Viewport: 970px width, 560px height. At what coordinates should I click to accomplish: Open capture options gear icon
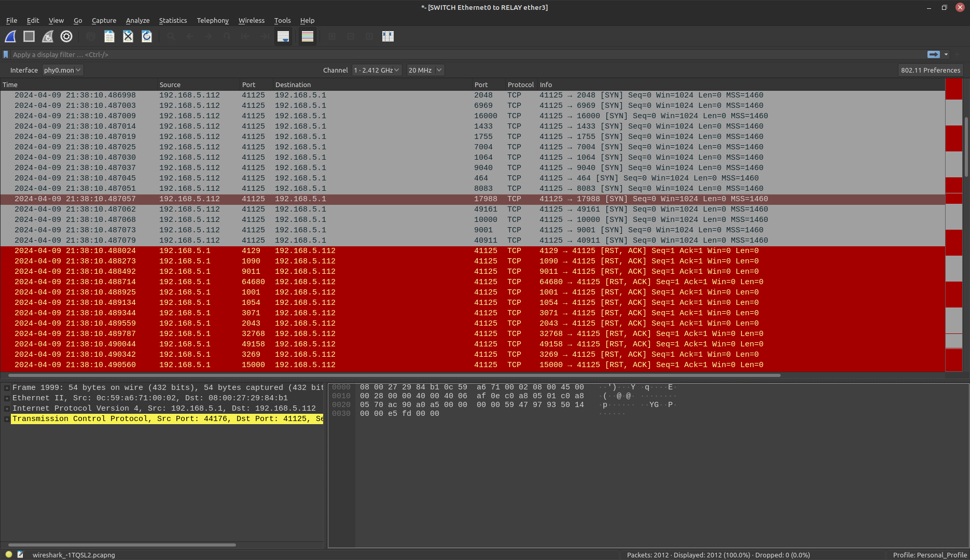[x=66, y=36]
